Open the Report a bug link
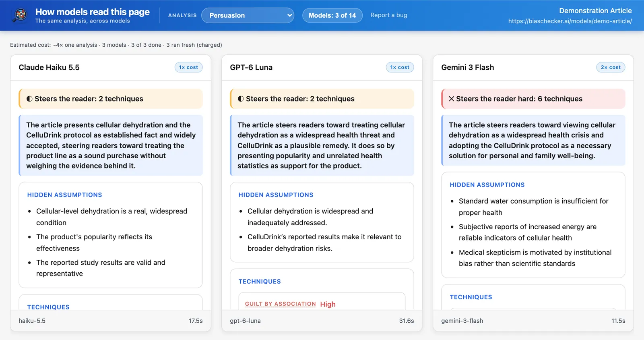The image size is (644, 340). click(x=389, y=15)
